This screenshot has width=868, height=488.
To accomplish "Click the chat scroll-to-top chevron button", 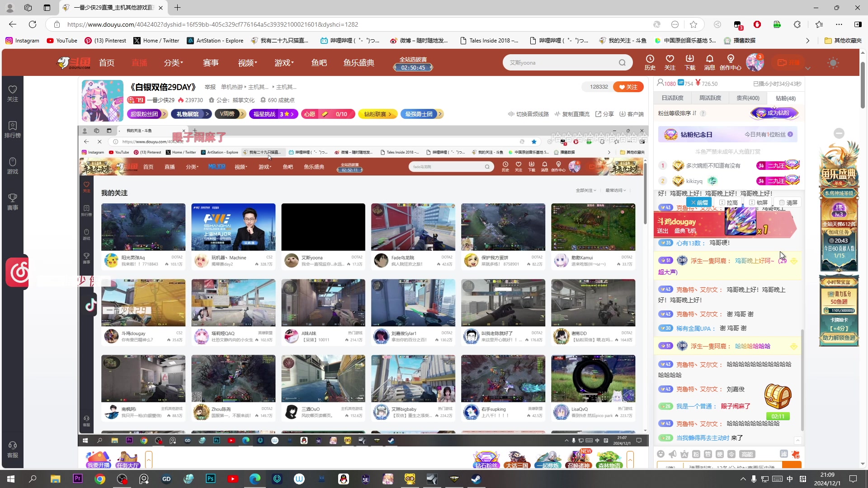I will 797,441.
